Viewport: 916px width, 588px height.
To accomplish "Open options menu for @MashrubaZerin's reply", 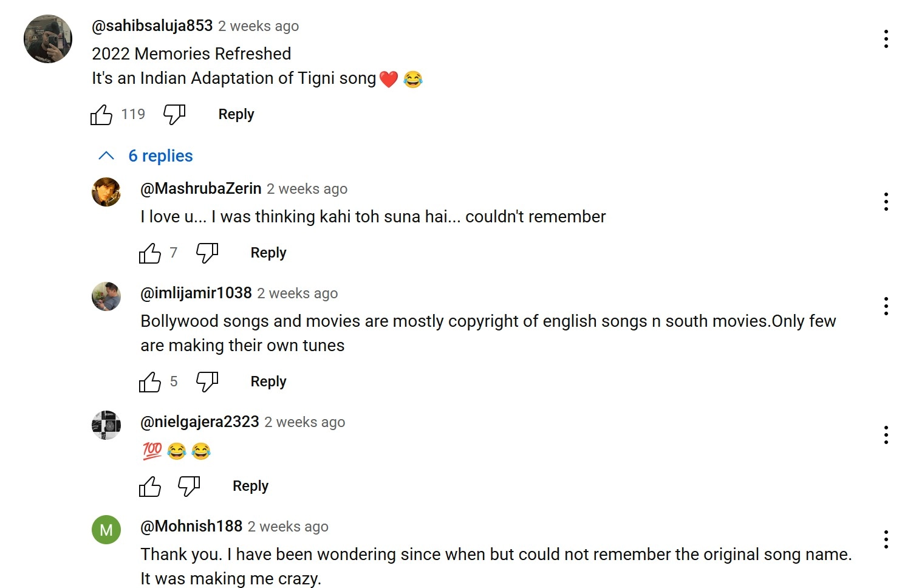I will 886,202.
